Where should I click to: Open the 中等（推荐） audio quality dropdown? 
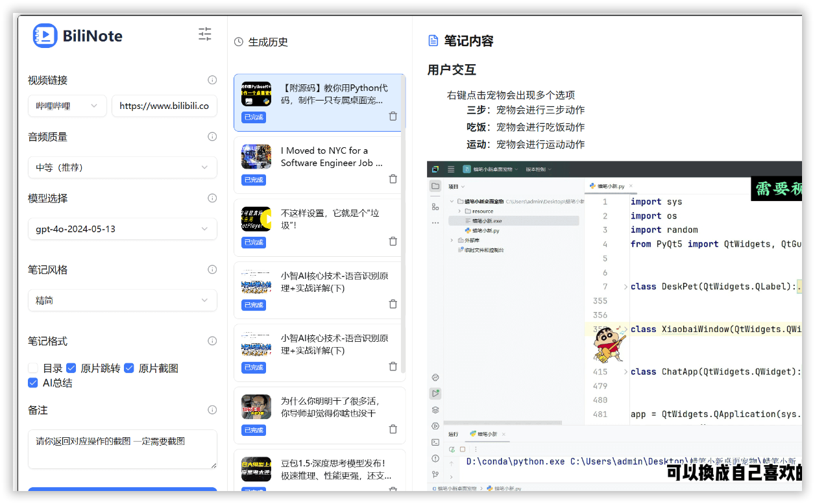pyautogui.click(x=123, y=167)
